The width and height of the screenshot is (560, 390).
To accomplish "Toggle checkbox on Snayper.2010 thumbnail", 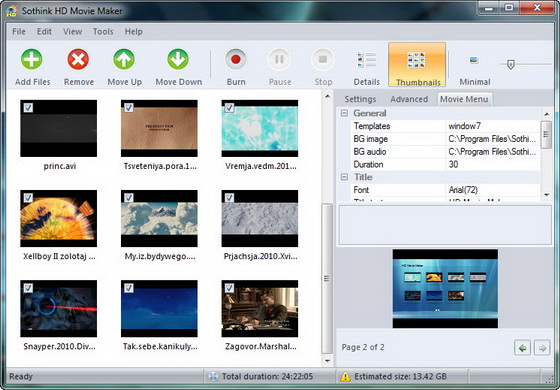I will [28, 288].
